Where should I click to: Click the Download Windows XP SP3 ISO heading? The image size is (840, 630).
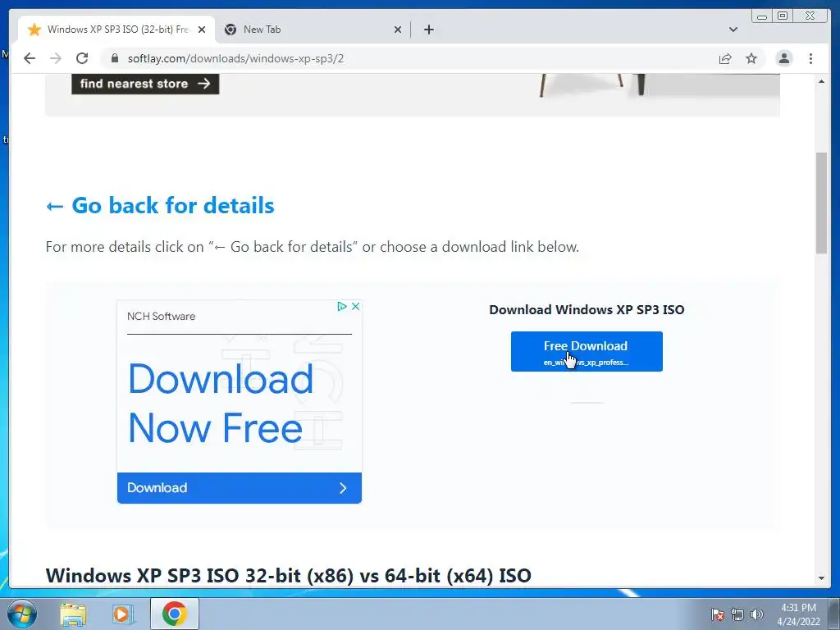point(587,309)
